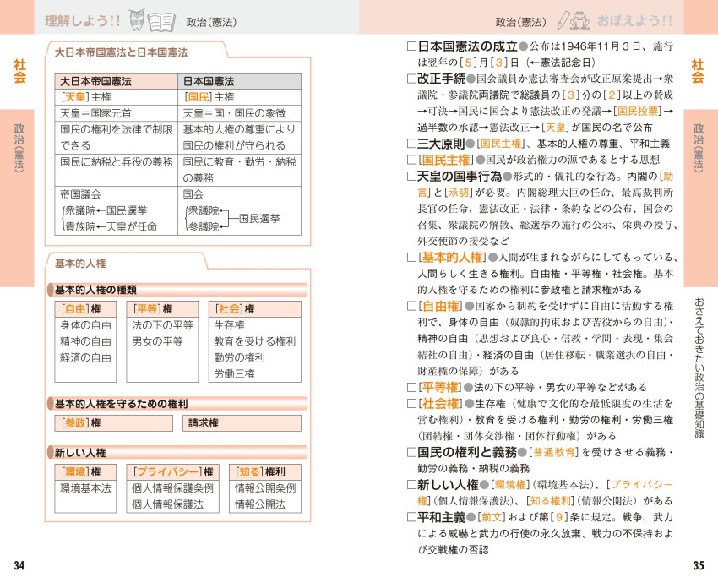
Task: Click the pencil icon beside the frog
Action: pos(563,20)
